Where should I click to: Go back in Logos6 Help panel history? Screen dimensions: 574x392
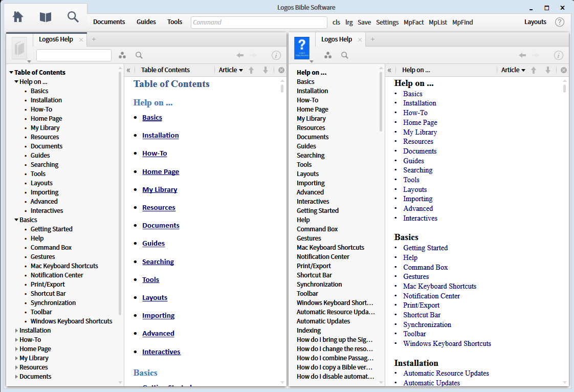coord(240,55)
